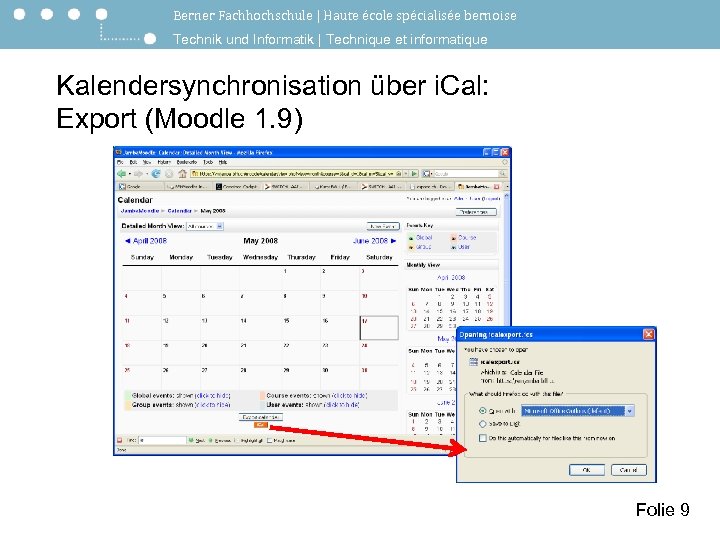This screenshot has height=540, width=720.
Task: Select the Open with radio button
Action: [x=482, y=411]
